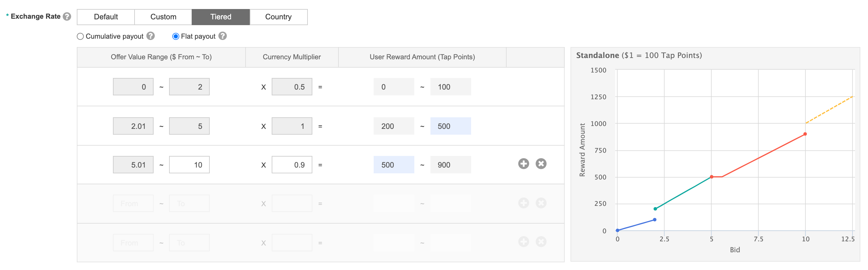Select the Flat payout radio button
Screen dimensions: 868x270
point(176,36)
